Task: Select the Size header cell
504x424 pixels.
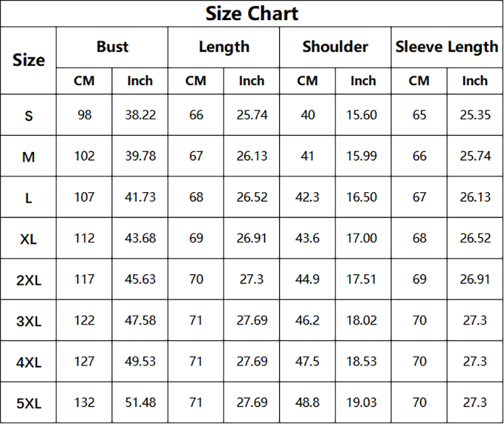Action: [x=28, y=60]
